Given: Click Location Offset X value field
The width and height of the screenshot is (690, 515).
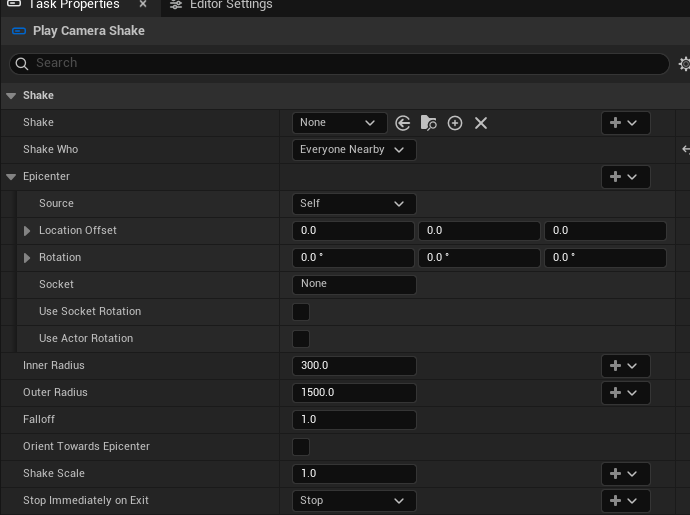Looking at the screenshot, I should pos(353,231).
